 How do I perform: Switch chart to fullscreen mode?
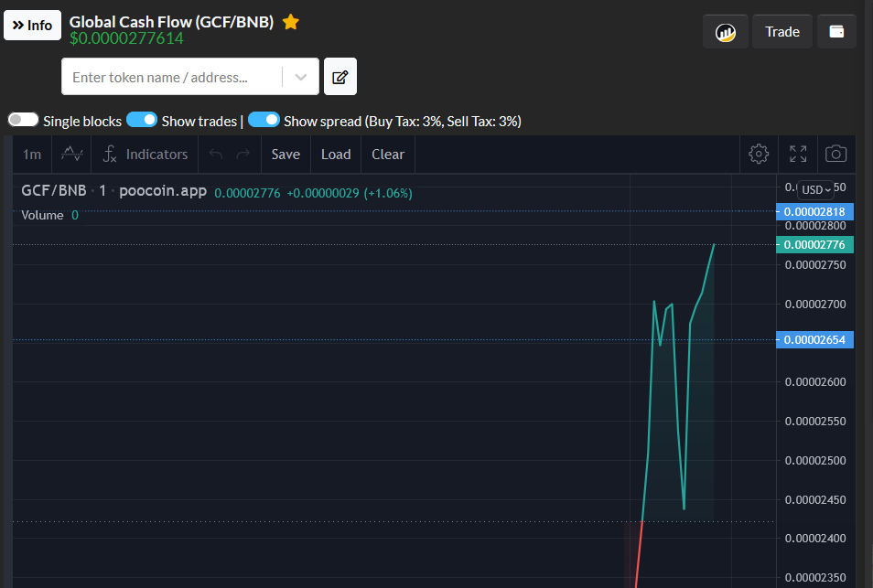798,155
